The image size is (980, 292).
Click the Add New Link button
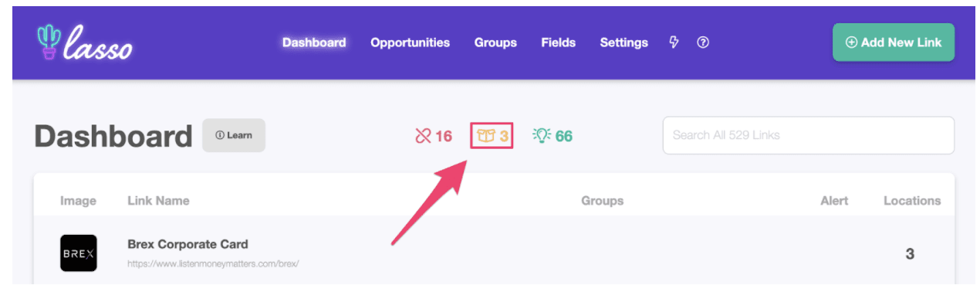tap(894, 42)
